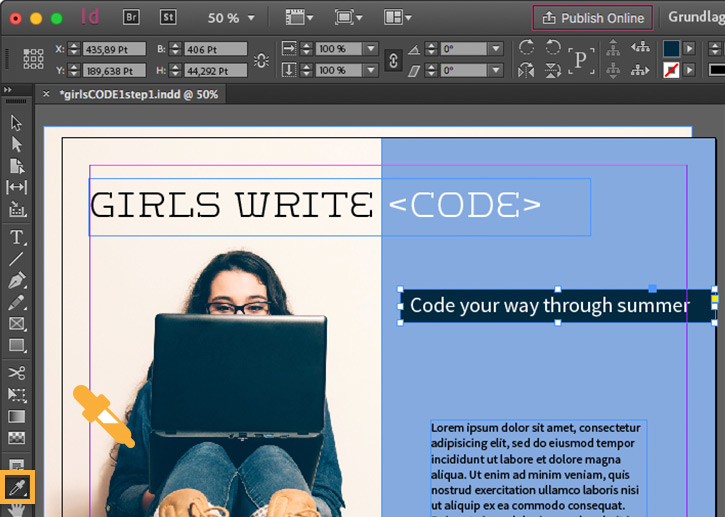Click the photo of the girl with laptop

click(227, 384)
